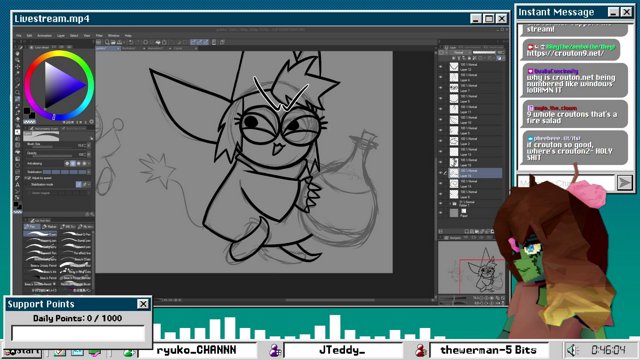Select the Fill bucket tool in left toolbar
640x360 pixels.
18,152
